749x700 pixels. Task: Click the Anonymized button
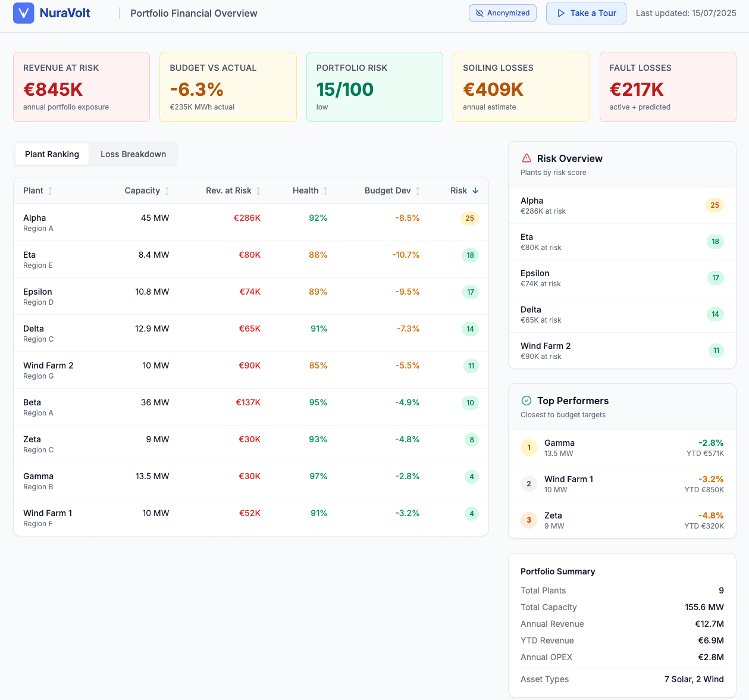[x=502, y=12]
